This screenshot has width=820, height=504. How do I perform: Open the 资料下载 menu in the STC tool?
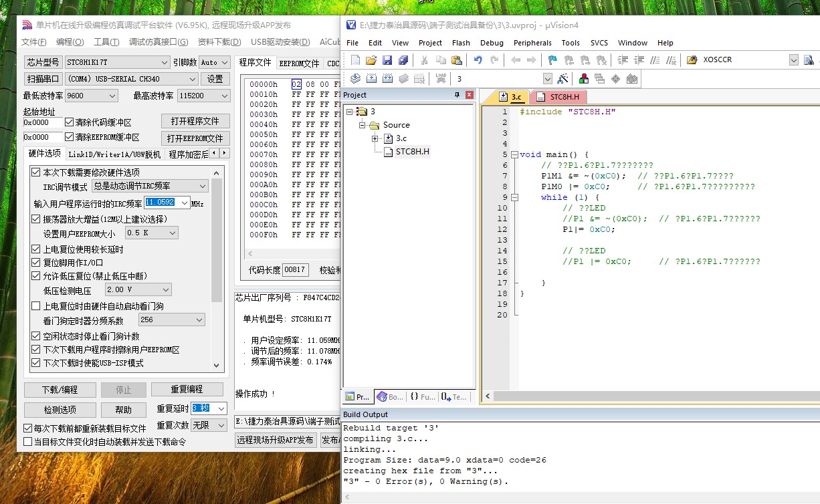[x=219, y=42]
